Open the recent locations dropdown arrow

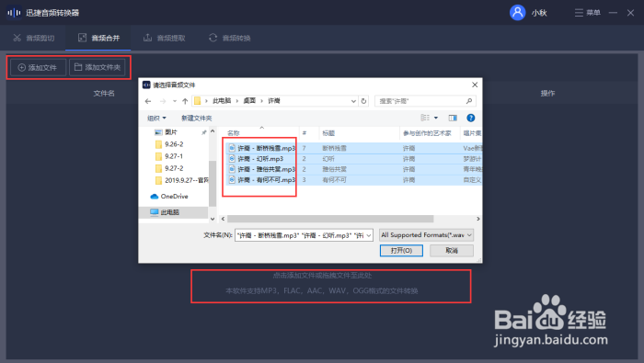coord(175,101)
